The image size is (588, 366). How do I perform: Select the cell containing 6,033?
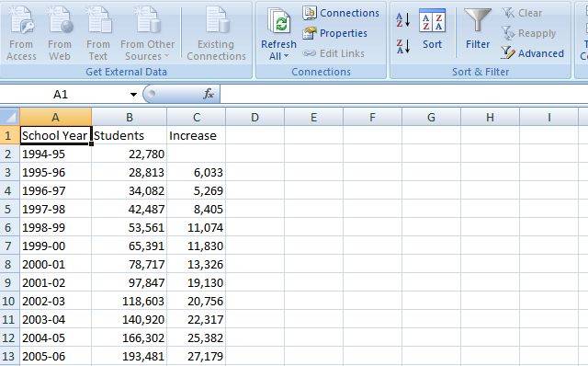[x=197, y=172]
